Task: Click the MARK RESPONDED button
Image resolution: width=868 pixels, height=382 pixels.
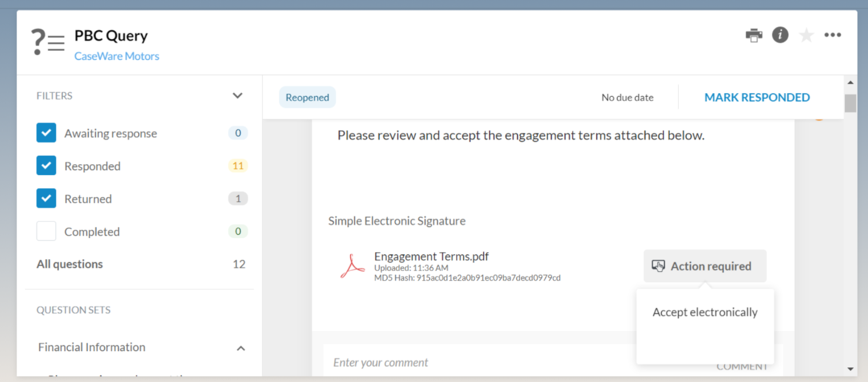Action: tap(757, 97)
